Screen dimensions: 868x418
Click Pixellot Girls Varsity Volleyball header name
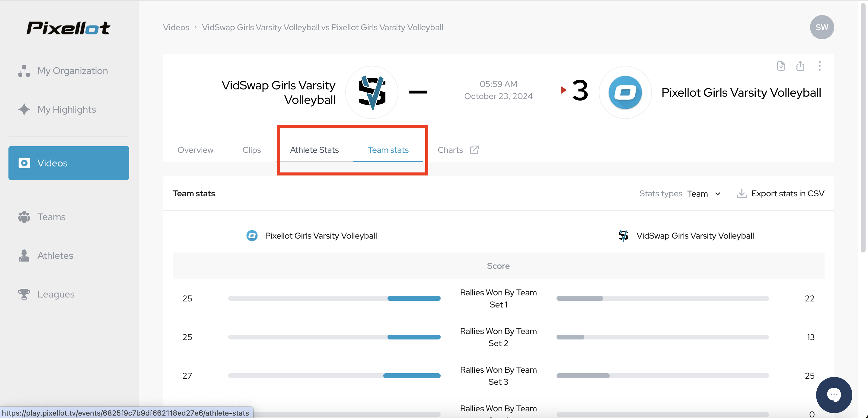[741, 92]
